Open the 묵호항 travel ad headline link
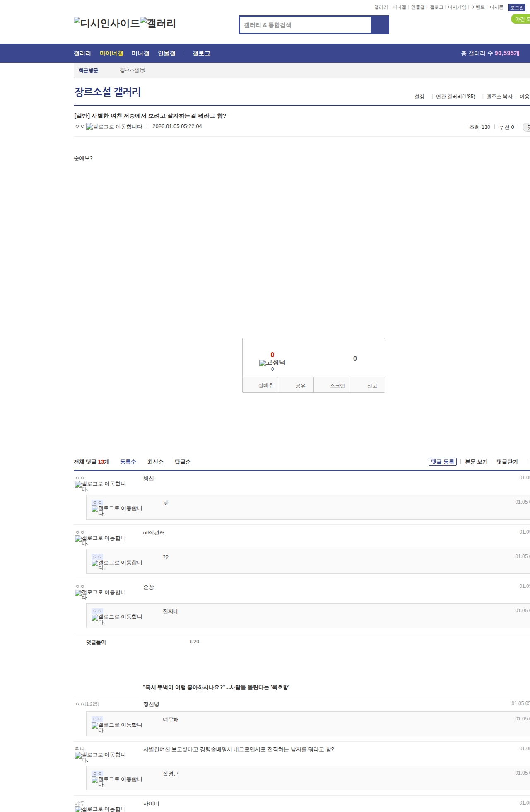The image size is (530, 812). (x=216, y=687)
